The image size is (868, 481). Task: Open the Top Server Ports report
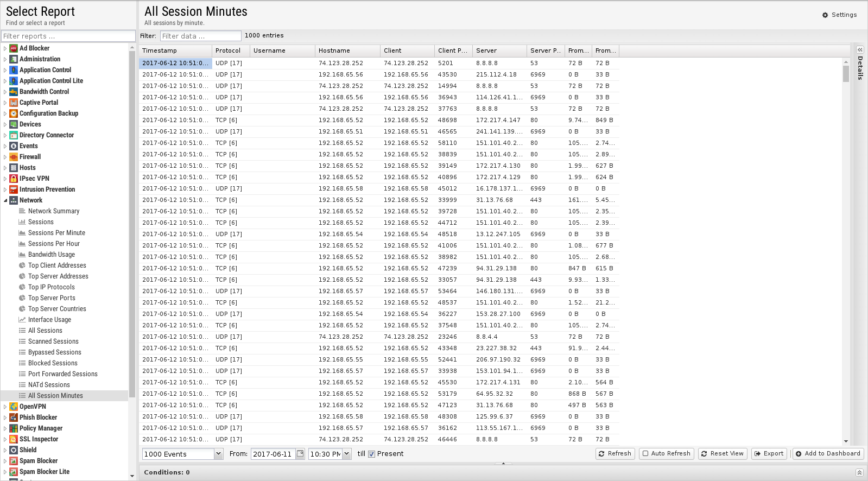[x=52, y=298]
